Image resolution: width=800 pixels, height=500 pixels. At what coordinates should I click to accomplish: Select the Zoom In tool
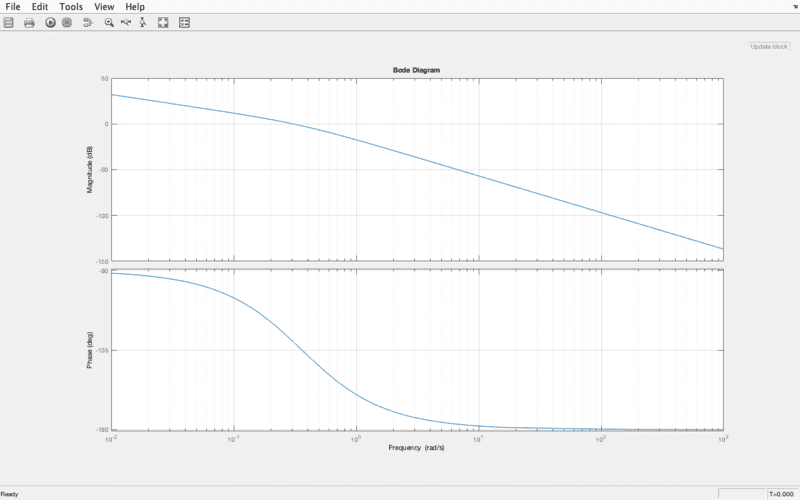109,22
